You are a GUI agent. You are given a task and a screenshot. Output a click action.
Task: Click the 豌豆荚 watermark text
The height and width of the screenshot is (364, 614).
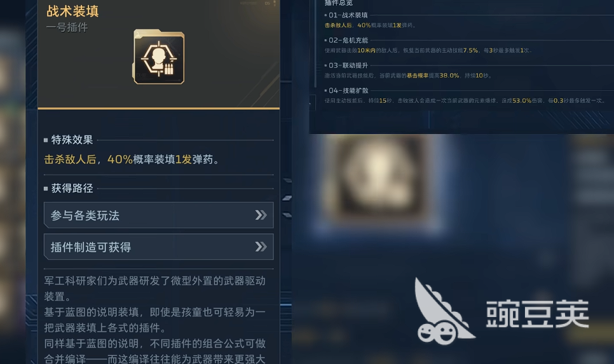[537, 314]
